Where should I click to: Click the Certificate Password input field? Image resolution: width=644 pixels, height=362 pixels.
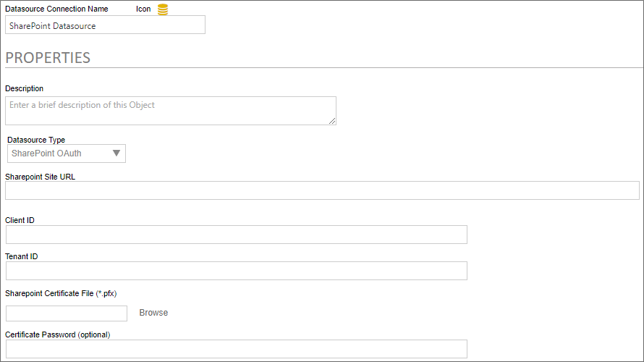pos(236,349)
